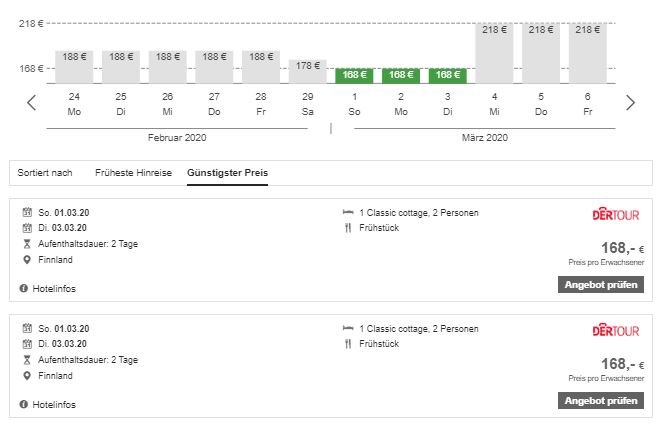
Task: Click first Angebot prüfen button
Action: pyautogui.click(x=601, y=285)
